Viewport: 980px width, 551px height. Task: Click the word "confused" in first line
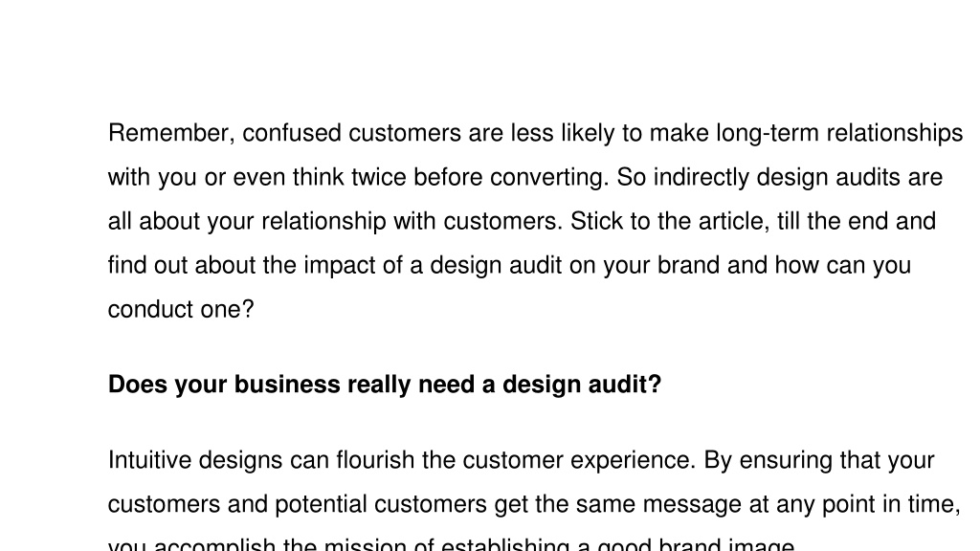point(292,133)
